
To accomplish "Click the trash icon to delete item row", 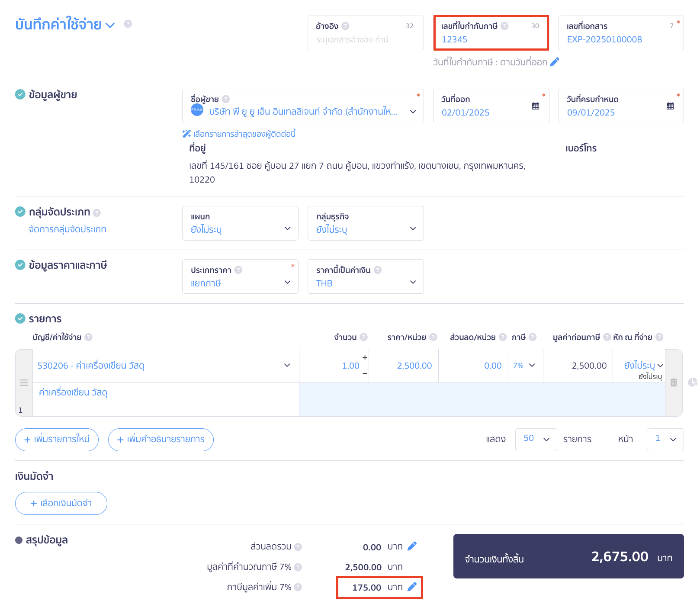I will click(x=674, y=382).
